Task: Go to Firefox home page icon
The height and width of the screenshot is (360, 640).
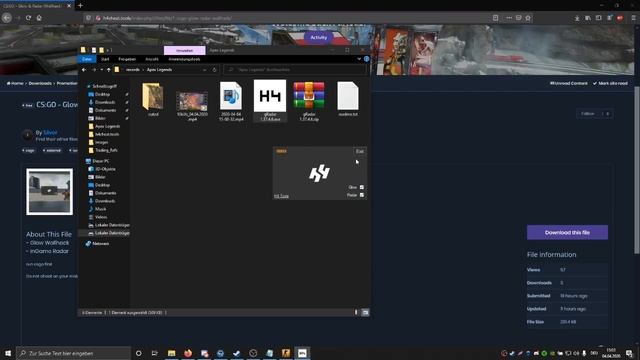Action: point(39,18)
